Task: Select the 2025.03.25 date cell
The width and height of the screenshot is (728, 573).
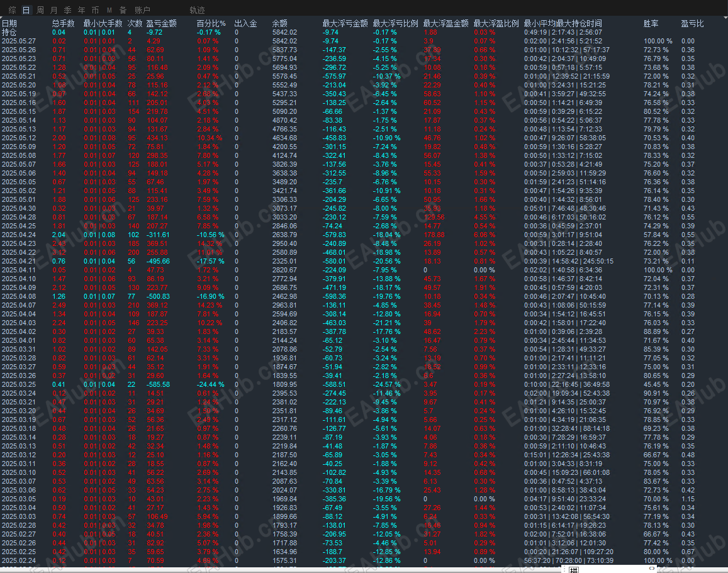Action: click(x=19, y=385)
